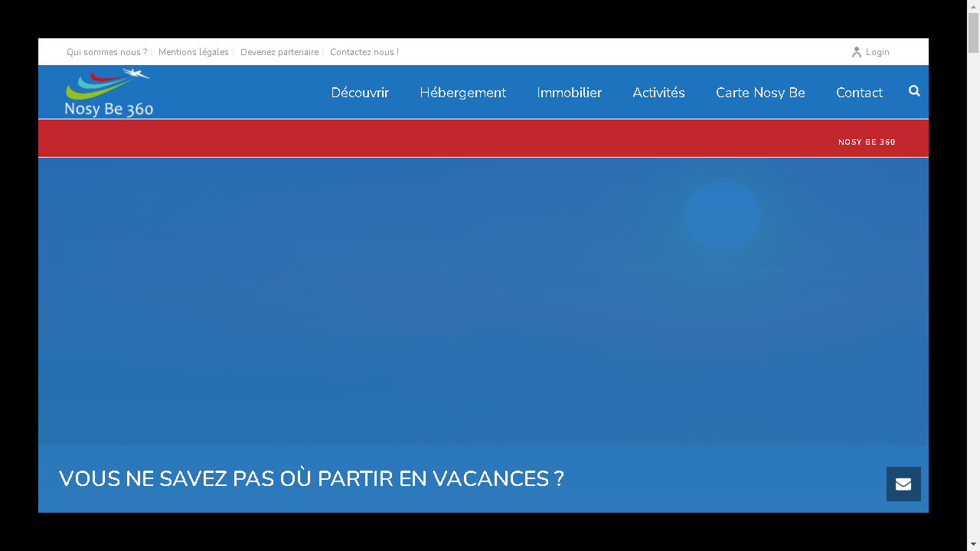This screenshot has height=551, width=980.
Task: Click the NOSY BE 360 breadcrumb
Action: (867, 142)
